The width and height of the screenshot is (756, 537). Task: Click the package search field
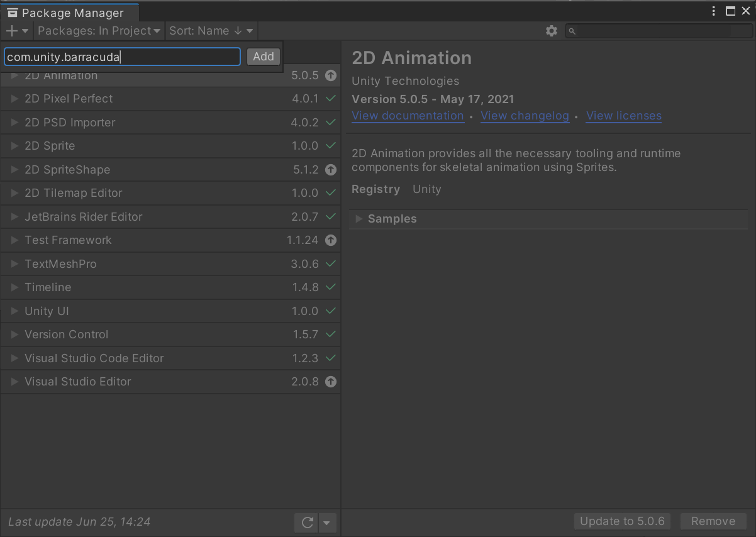tap(660, 31)
